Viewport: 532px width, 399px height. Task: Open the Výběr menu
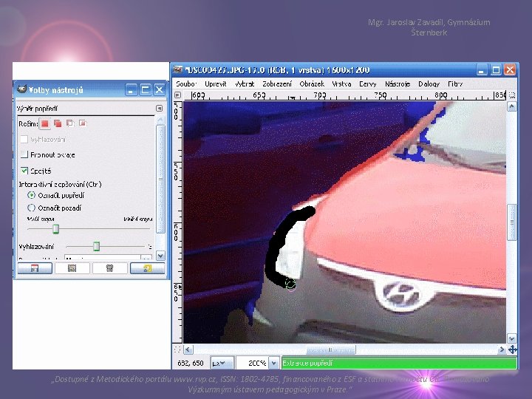click(245, 83)
